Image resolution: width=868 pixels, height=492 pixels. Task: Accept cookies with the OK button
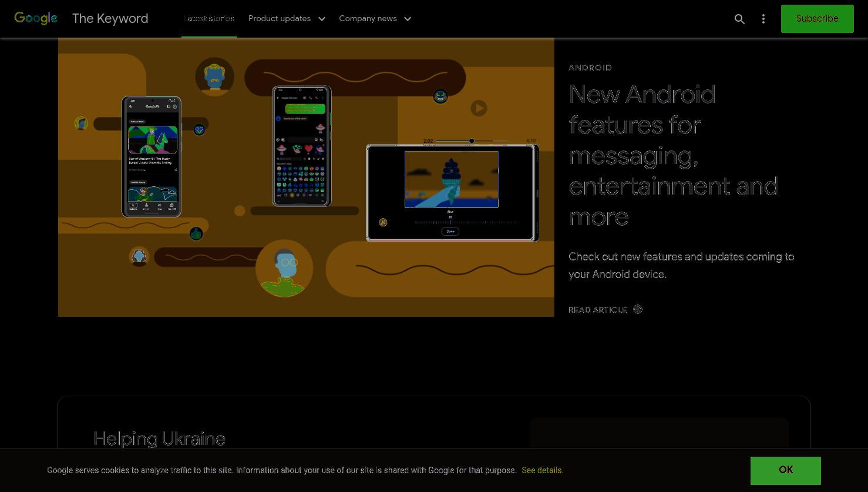786,470
